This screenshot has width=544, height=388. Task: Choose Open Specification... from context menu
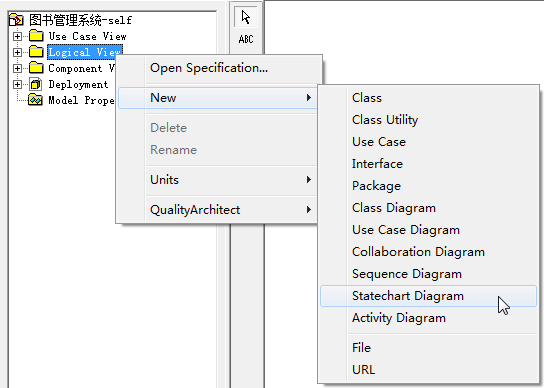click(x=217, y=68)
